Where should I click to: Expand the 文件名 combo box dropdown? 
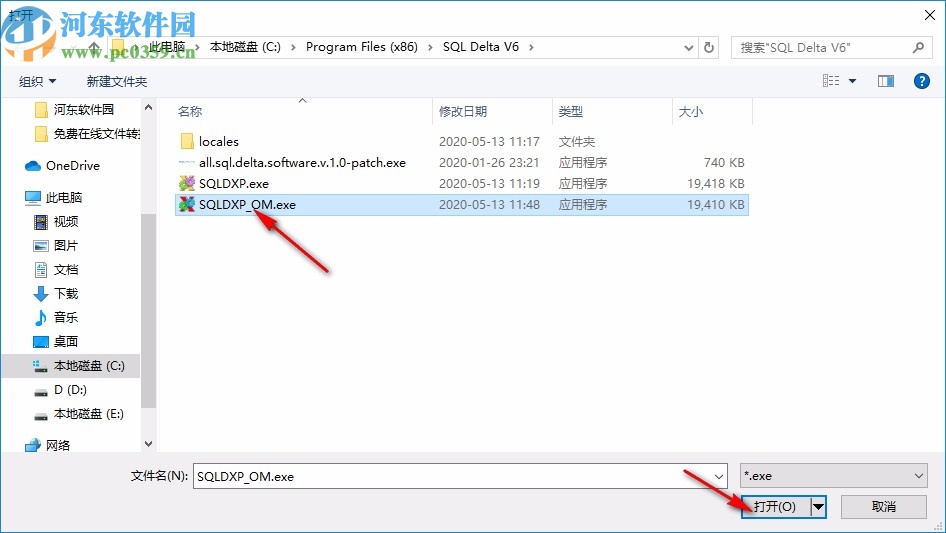pyautogui.click(x=719, y=476)
